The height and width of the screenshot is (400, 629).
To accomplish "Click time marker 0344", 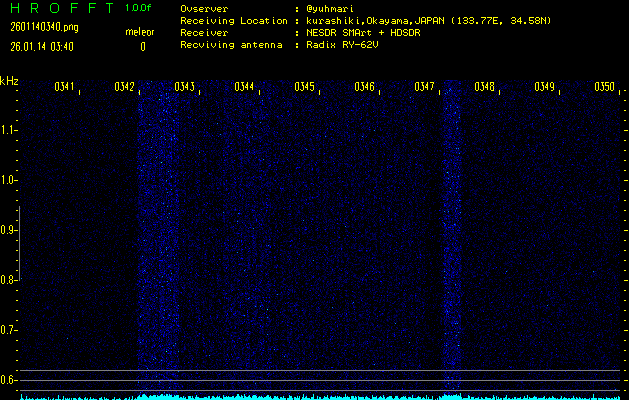I will pyautogui.click(x=244, y=86).
